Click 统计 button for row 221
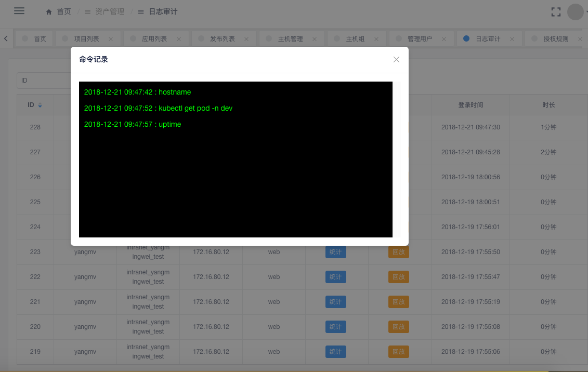This screenshot has height=372, width=588. click(336, 302)
